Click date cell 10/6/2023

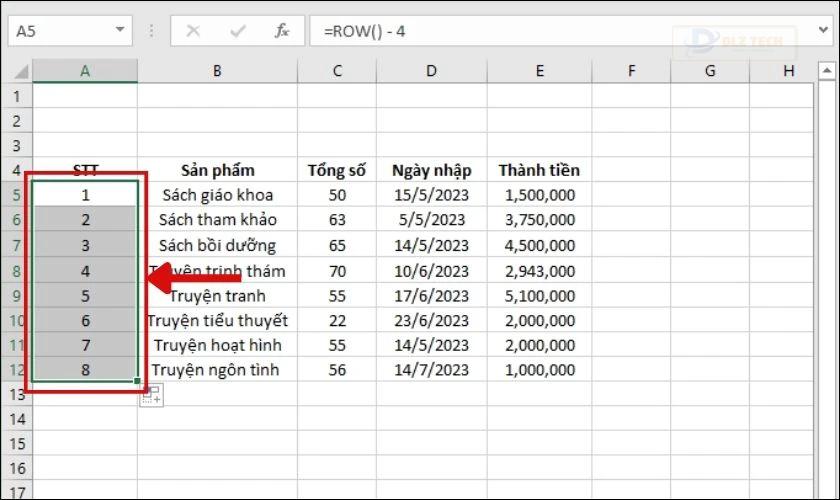[432, 271]
